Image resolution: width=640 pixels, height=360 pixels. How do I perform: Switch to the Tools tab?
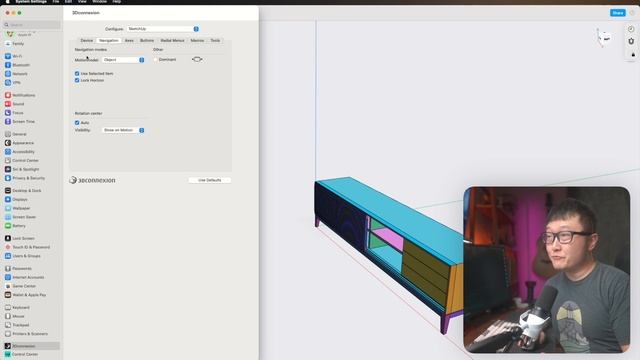click(215, 40)
